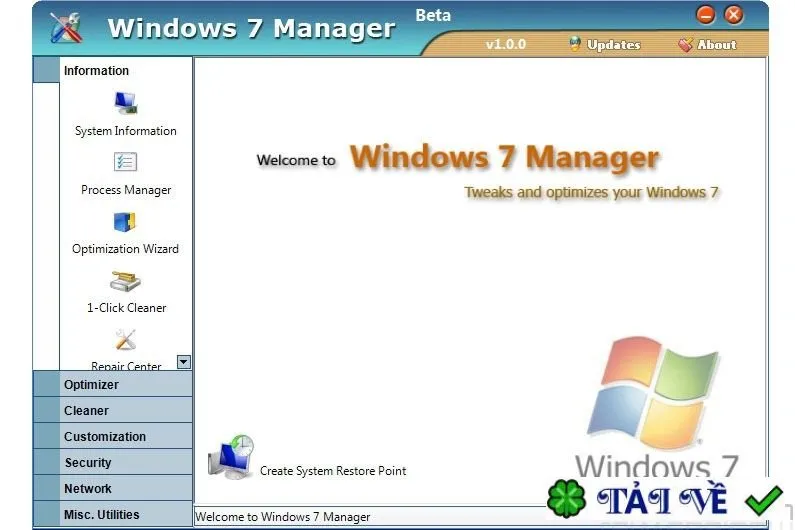Image resolution: width=795 pixels, height=530 pixels.
Task: Click the Create System Restore Point label
Action: click(333, 471)
